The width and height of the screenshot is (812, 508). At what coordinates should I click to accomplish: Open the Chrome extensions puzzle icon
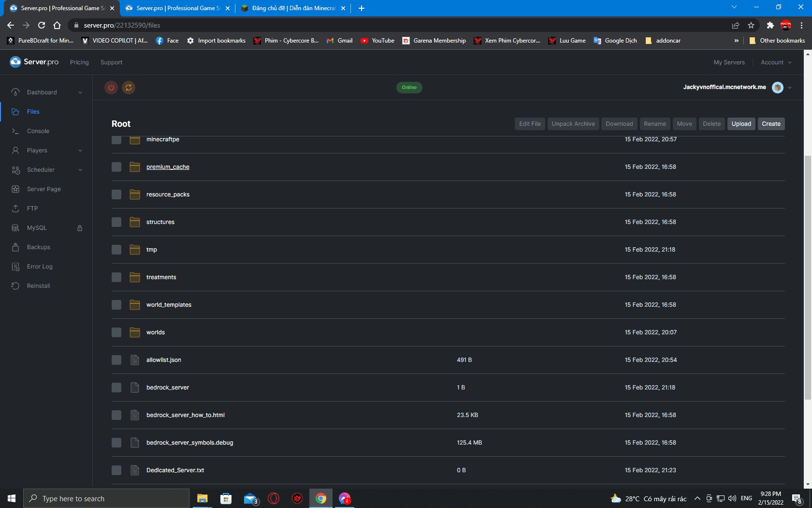point(770,25)
